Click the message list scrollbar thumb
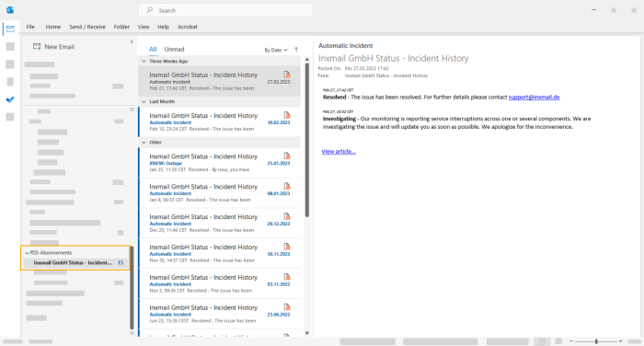 (306, 140)
